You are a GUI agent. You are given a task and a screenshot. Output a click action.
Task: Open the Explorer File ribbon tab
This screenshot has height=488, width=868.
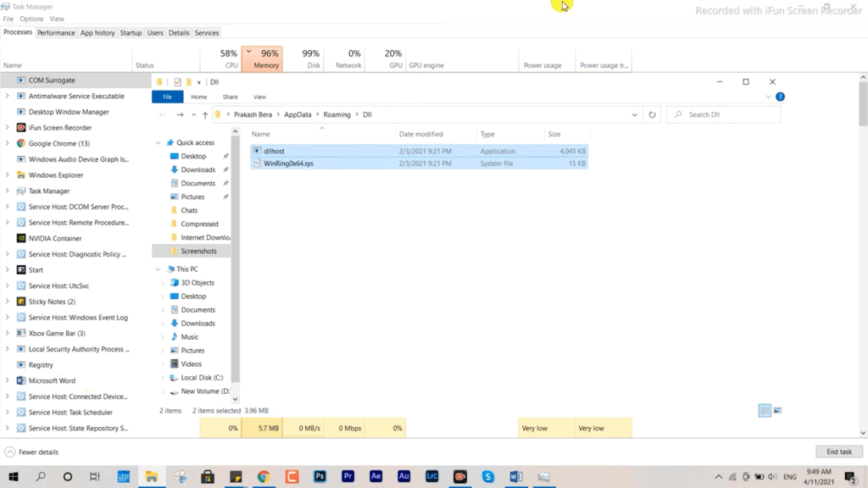[167, 97]
